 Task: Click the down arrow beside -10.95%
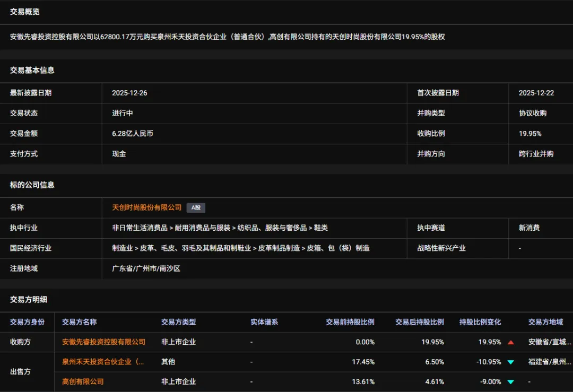[x=511, y=362]
